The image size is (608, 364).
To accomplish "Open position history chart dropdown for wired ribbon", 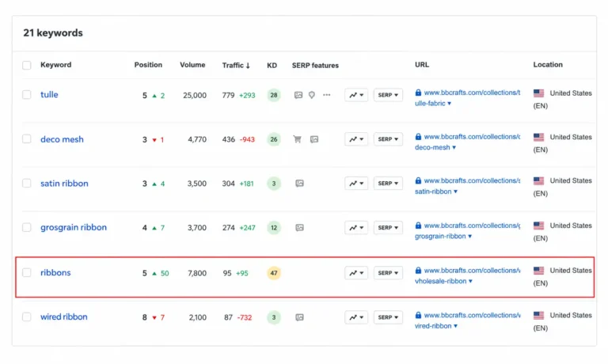I will (x=356, y=317).
